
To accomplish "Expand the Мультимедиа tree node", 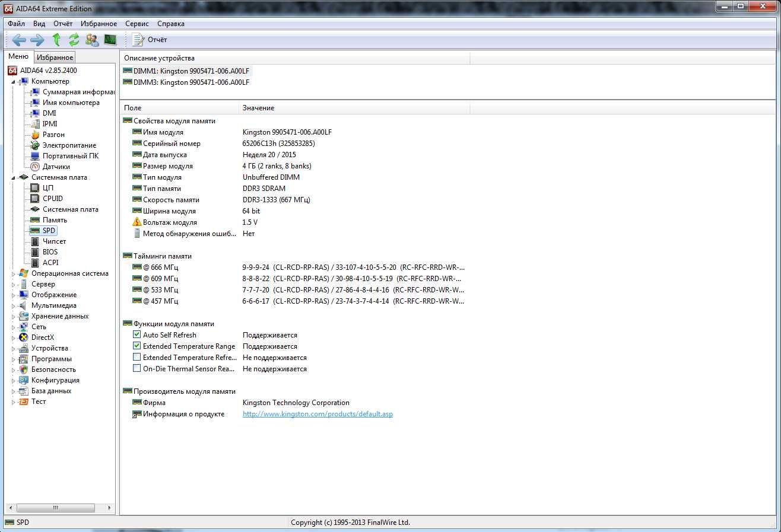I will [14, 305].
